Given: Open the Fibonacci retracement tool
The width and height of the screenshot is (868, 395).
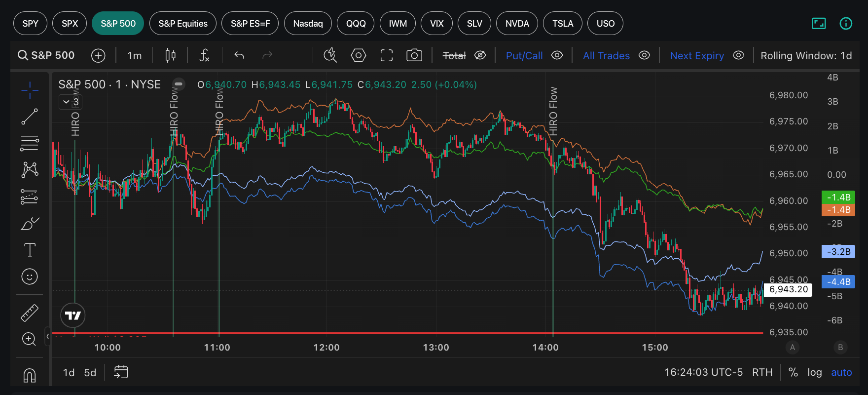Looking at the screenshot, I should tap(30, 143).
